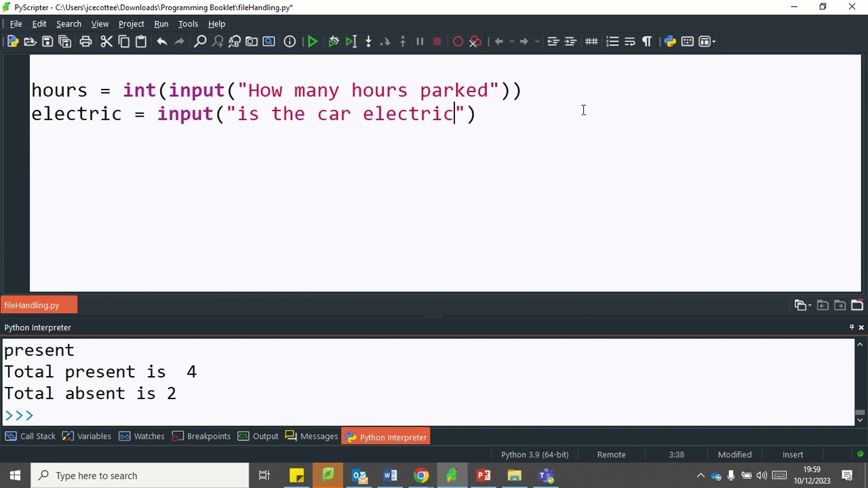The height and width of the screenshot is (488, 868).
Task: Go to next editor tab icon
Action: (840, 305)
